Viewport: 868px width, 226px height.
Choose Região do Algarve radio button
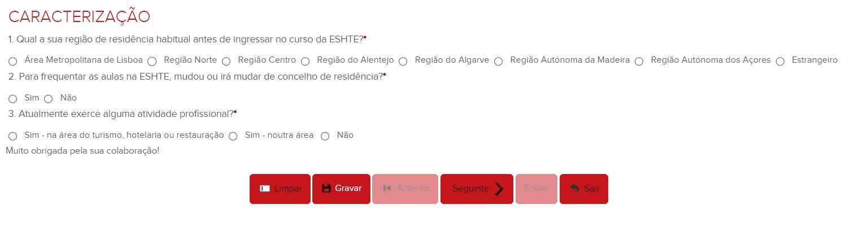point(403,60)
